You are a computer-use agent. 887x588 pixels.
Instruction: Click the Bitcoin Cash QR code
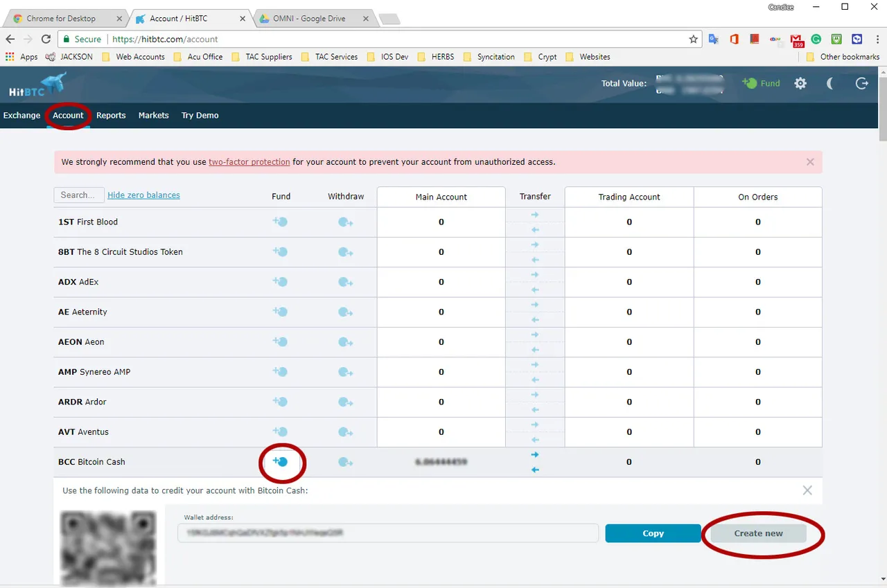[108, 547]
